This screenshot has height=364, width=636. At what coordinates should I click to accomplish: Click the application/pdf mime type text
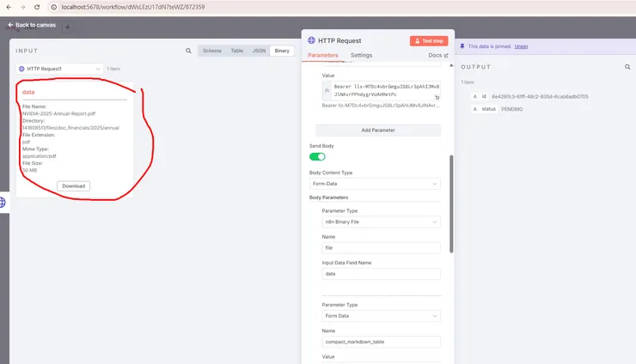[x=39, y=156]
